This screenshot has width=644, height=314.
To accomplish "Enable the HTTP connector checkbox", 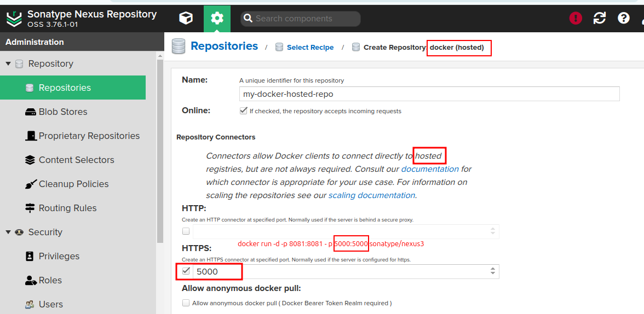I will pyautogui.click(x=186, y=231).
